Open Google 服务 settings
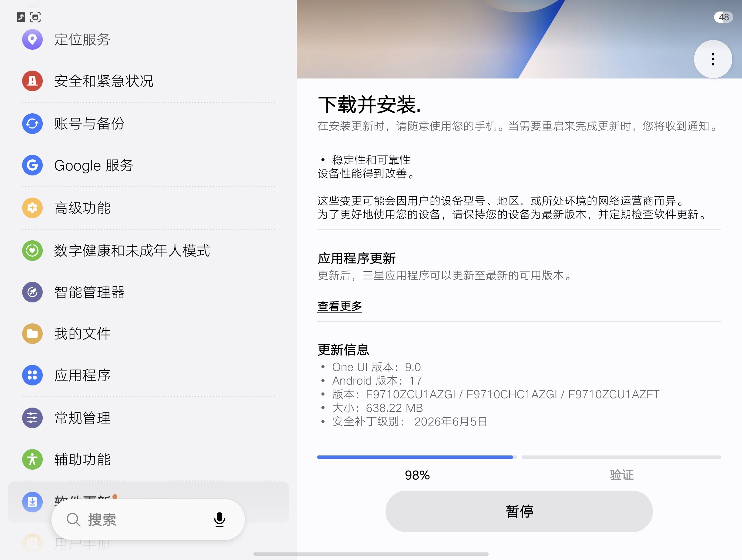Image resolution: width=742 pixels, height=560 pixels. pos(148,165)
